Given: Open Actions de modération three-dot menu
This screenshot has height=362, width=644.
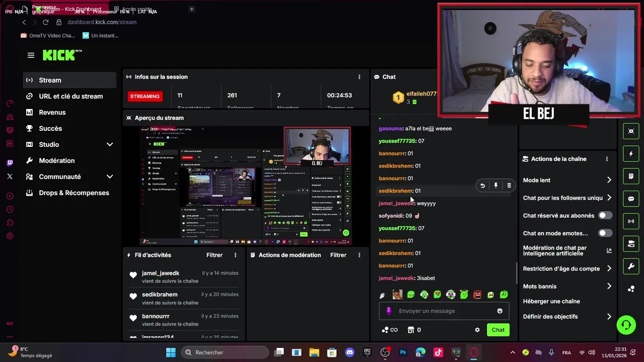Looking at the screenshot, I should pyautogui.click(x=359, y=255).
